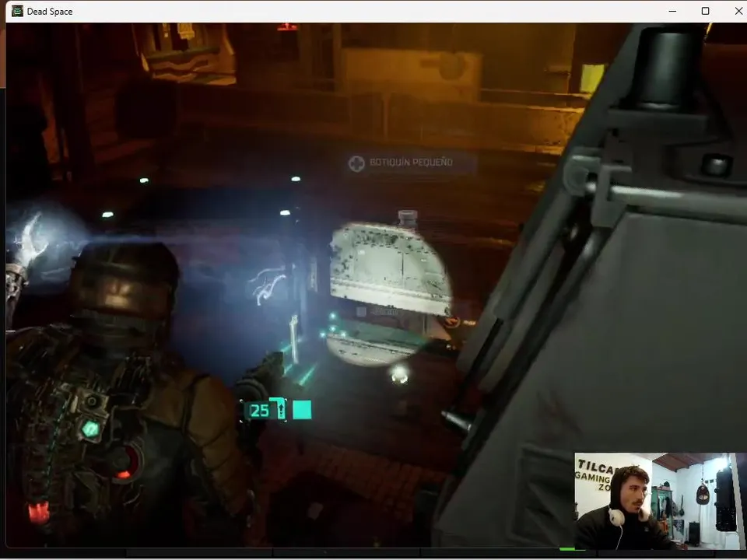
Task: Click the Botiquín Pequeño item label
Action: (411, 163)
